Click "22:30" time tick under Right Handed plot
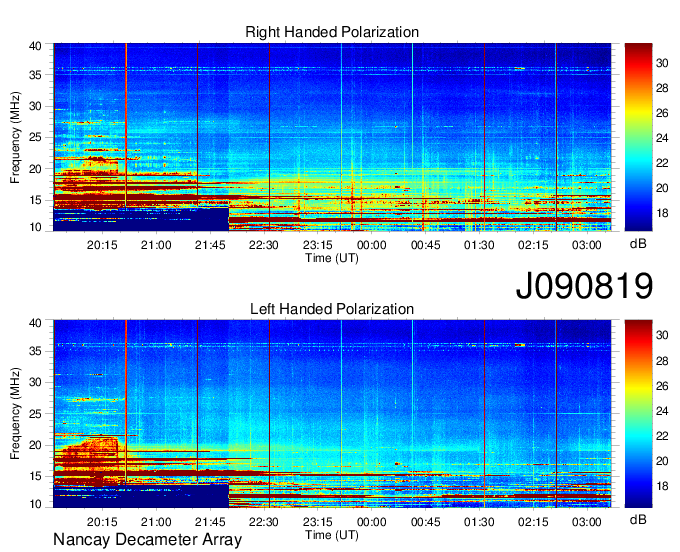 [x=264, y=245]
